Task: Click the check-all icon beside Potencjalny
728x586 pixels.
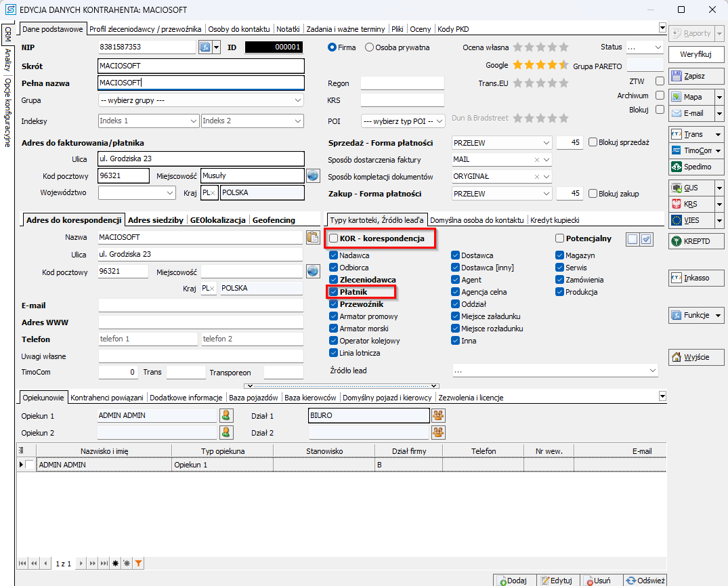Action: click(646, 238)
